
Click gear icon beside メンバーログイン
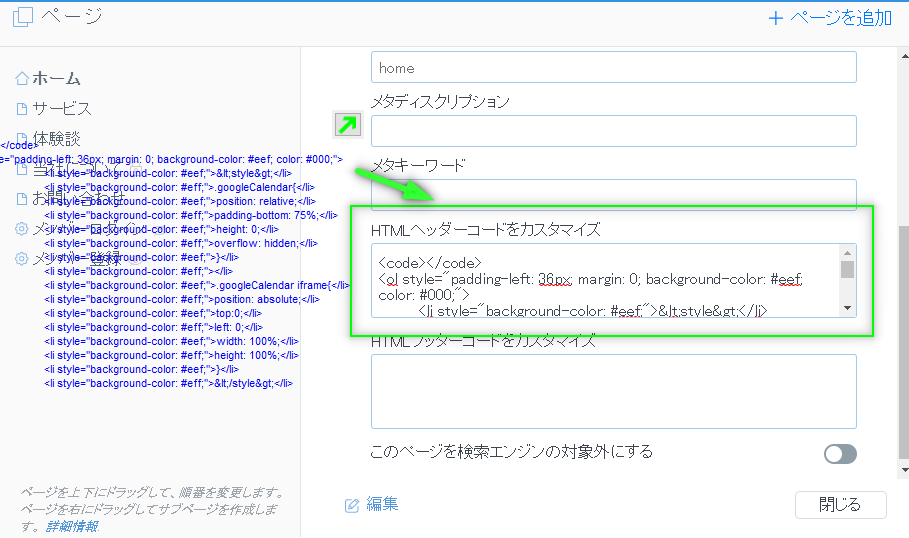(x=21, y=228)
